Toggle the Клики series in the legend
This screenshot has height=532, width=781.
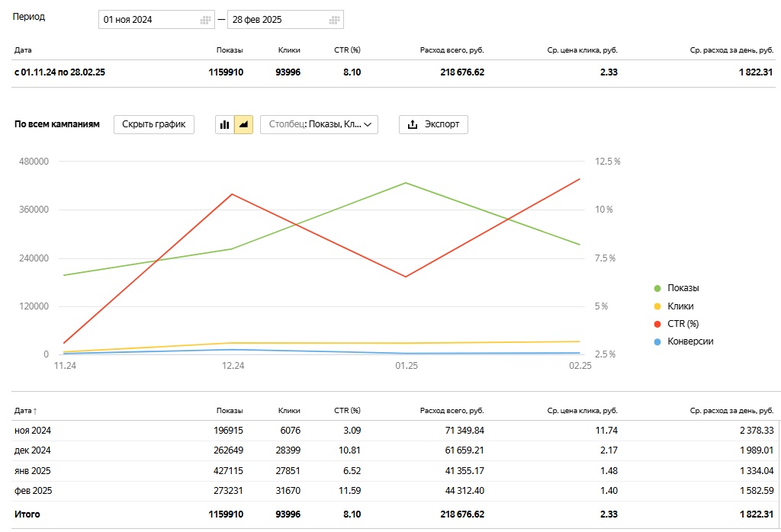[680, 306]
